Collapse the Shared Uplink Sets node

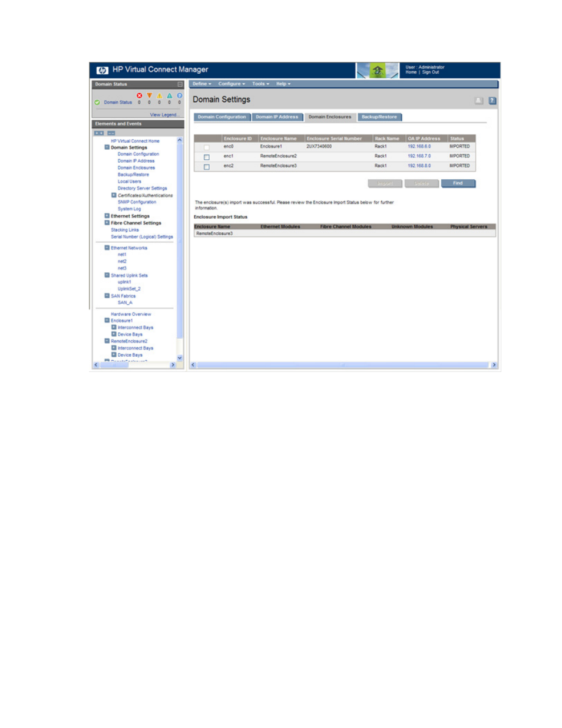click(x=107, y=275)
